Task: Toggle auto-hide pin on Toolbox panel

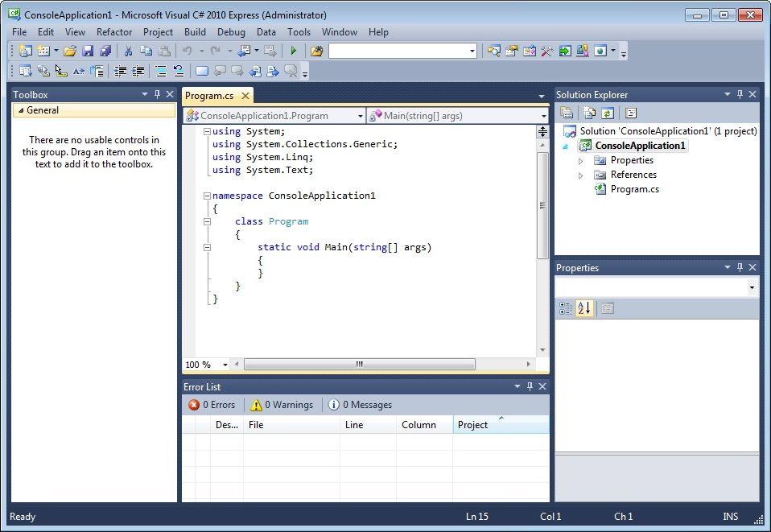Action: click(x=158, y=94)
